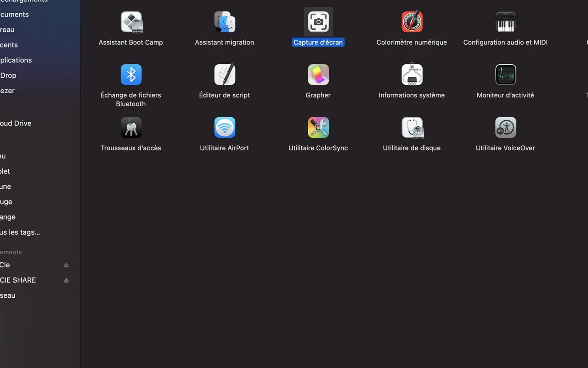Select the Assistant migration app icon
The width and height of the screenshot is (588, 368).
pyautogui.click(x=225, y=22)
